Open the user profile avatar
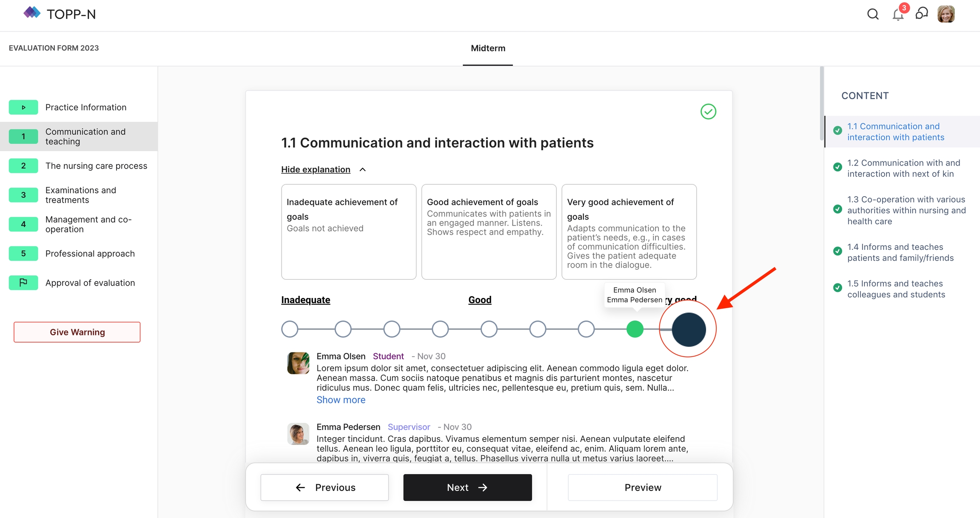This screenshot has width=980, height=518. [x=946, y=14]
